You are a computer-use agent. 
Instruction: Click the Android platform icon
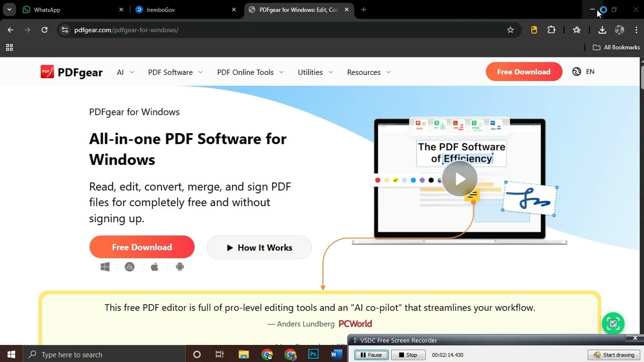180,267
